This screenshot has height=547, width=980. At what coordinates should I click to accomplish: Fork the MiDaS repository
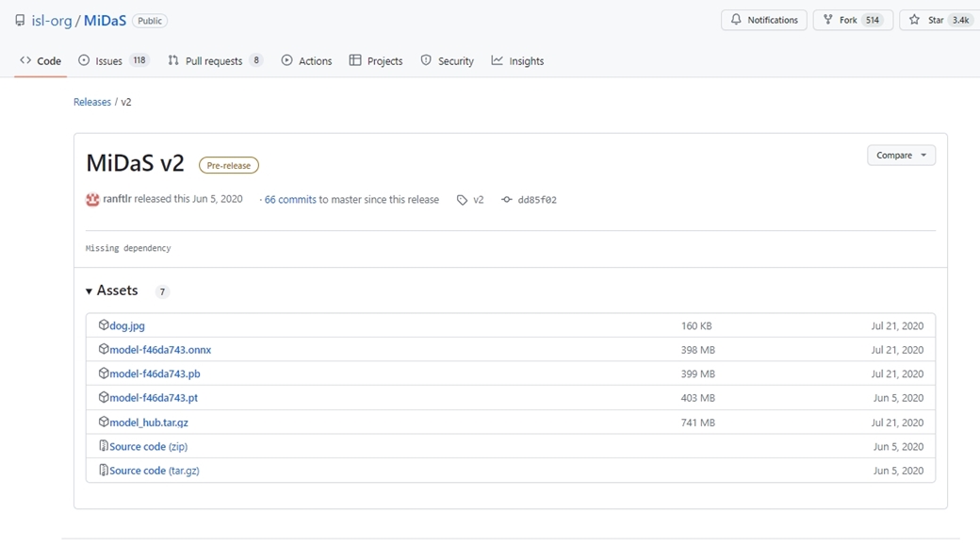point(849,20)
